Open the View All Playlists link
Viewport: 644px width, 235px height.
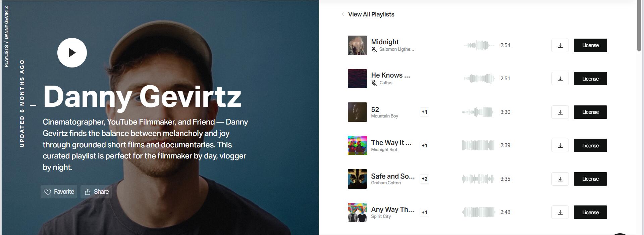(371, 14)
